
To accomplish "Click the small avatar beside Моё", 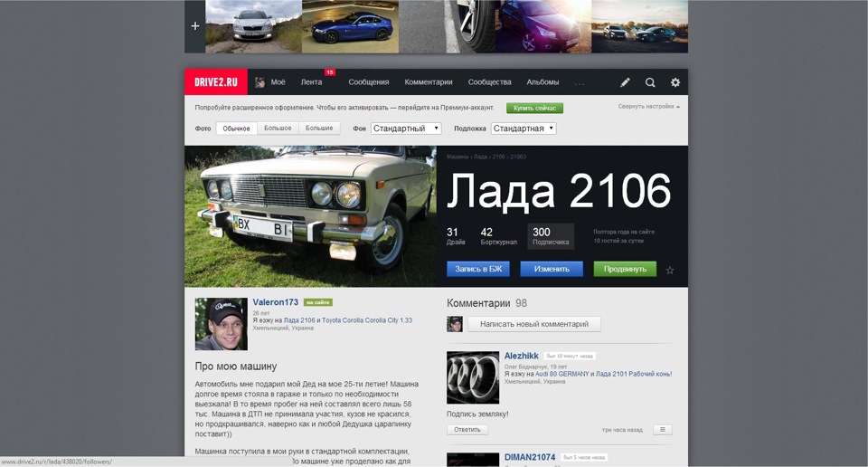I will 259,82.
